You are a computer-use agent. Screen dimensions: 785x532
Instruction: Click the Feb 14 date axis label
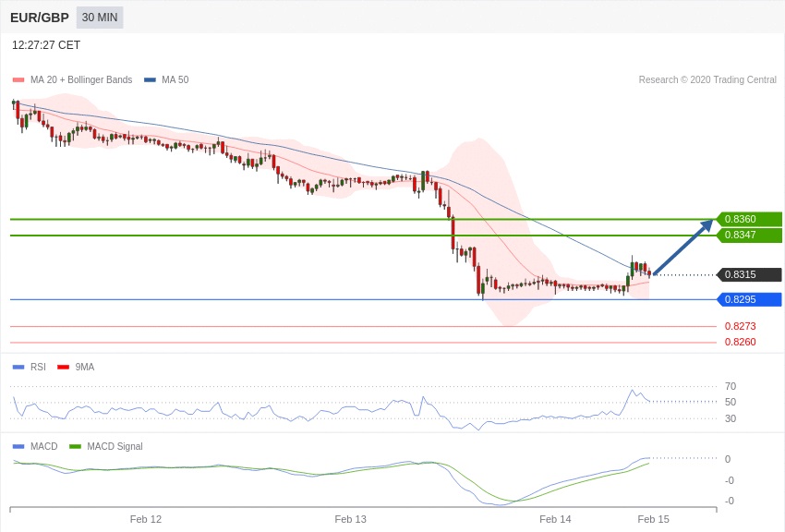pos(555,519)
